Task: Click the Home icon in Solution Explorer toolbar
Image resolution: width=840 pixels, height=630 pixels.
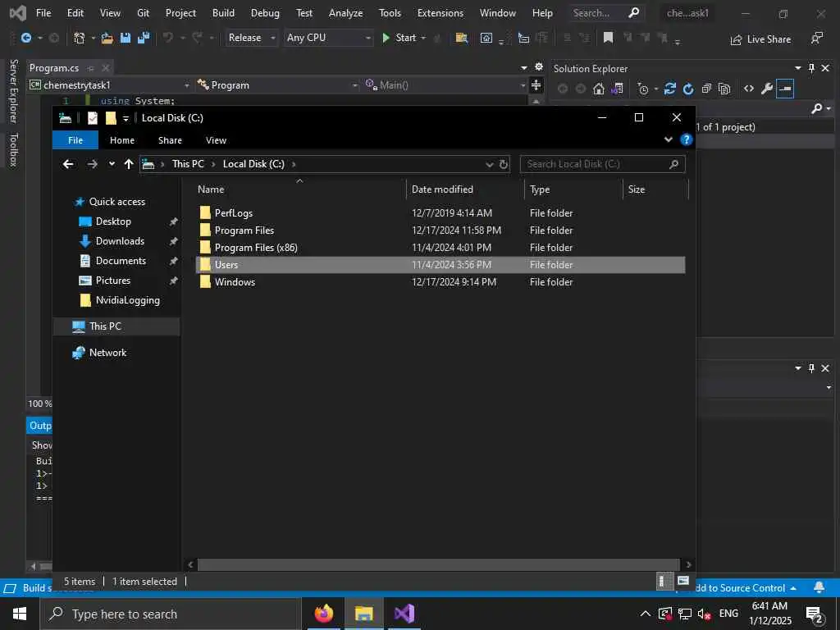Action: (598, 89)
